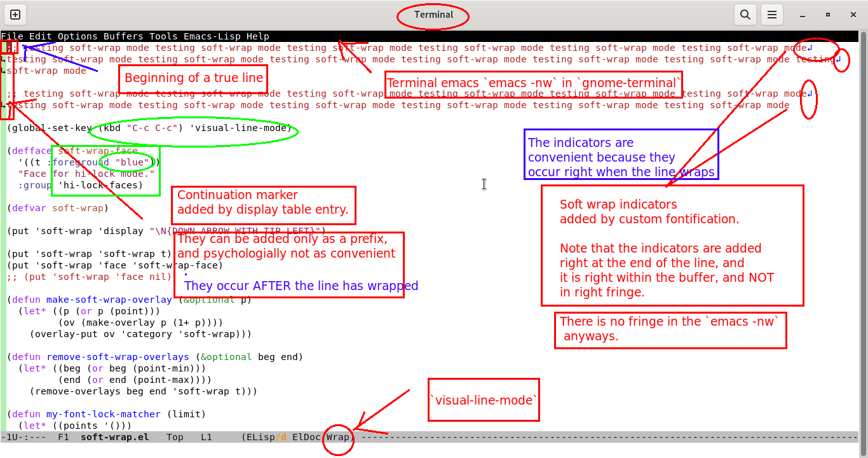The image size is (868, 458).
Task: Click the (defvar soft-wrap) line
Action: 58,208
